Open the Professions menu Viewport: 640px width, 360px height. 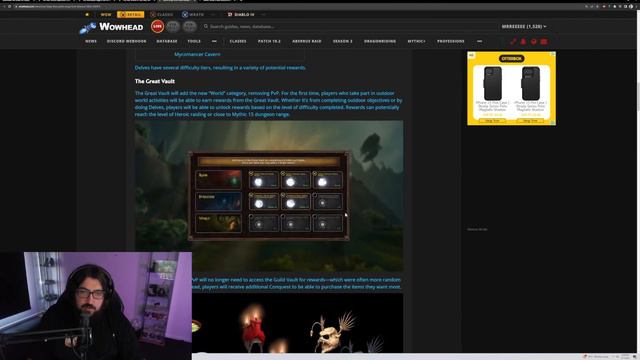(x=451, y=41)
